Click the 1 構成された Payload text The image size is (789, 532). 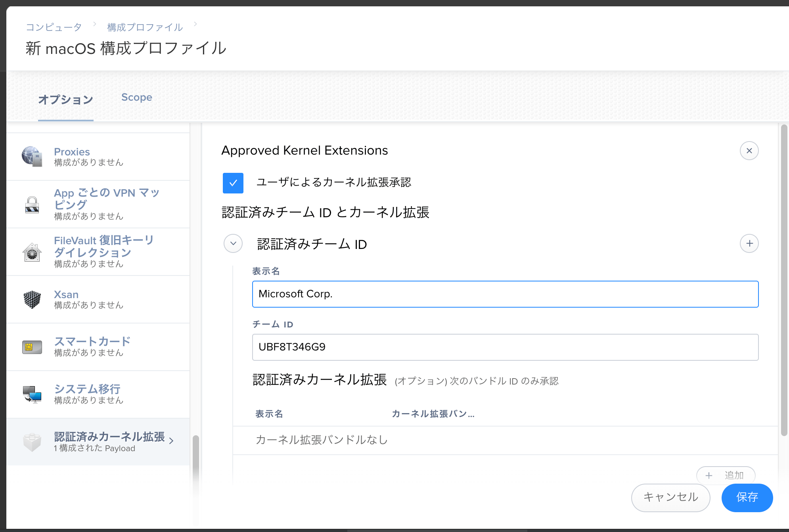pyautogui.click(x=95, y=448)
